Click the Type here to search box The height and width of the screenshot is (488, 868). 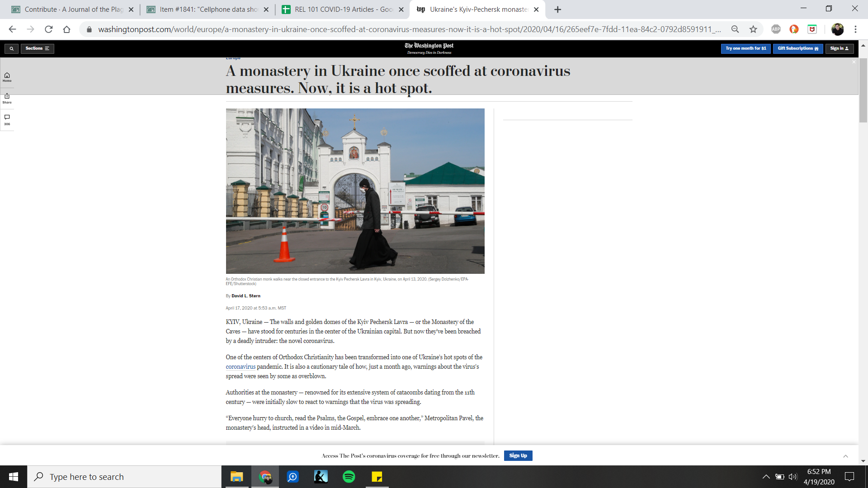124,477
